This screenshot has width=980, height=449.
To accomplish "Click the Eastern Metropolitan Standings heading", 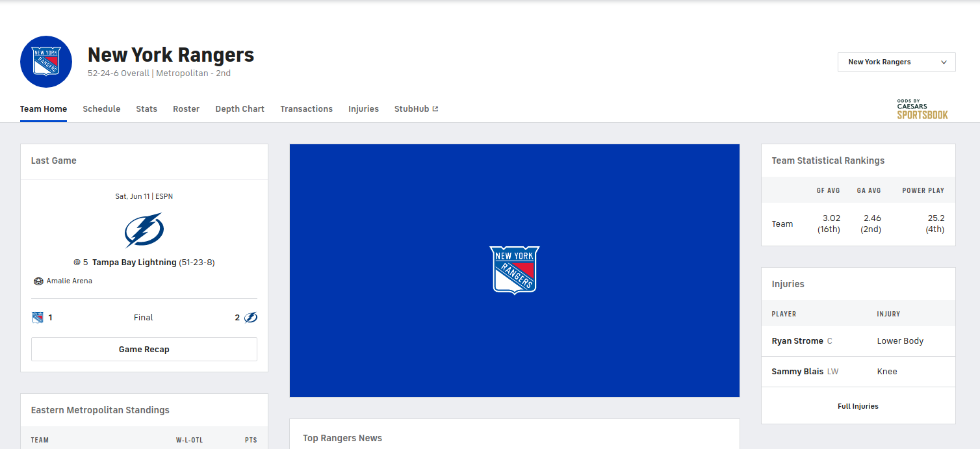I will 100,410.
